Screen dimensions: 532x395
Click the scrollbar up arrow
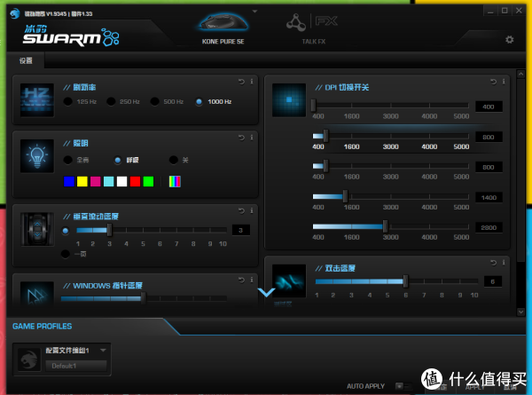pyautogui.click(x=520, y=74)
